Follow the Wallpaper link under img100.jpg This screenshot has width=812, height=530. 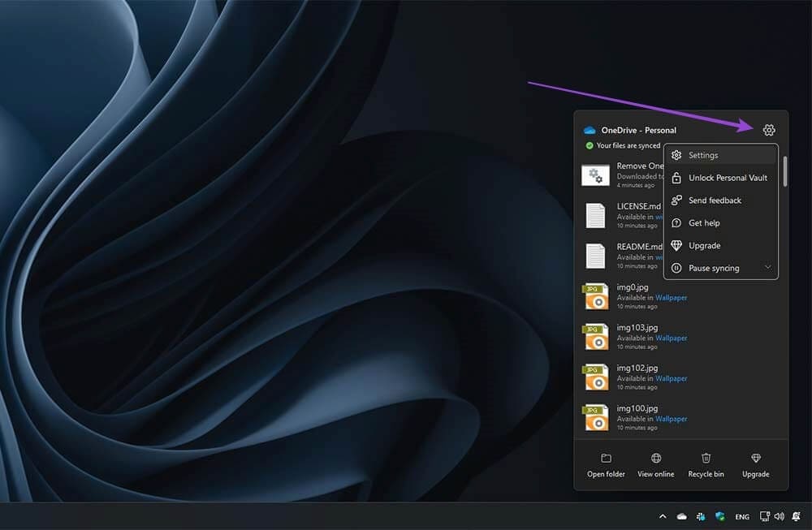(672, 419)
